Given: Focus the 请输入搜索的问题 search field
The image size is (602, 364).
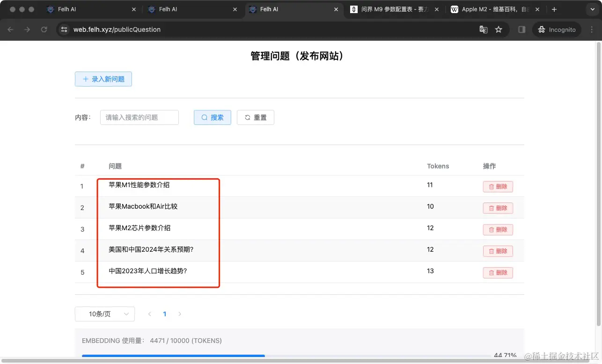Looking at the screenshot, I should pyautogui.click(x=139, y=117).
